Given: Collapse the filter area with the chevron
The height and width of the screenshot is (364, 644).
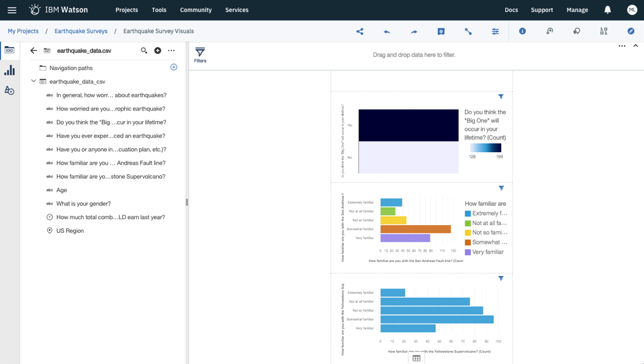Looking at the screenshot, I should (635, 46).
